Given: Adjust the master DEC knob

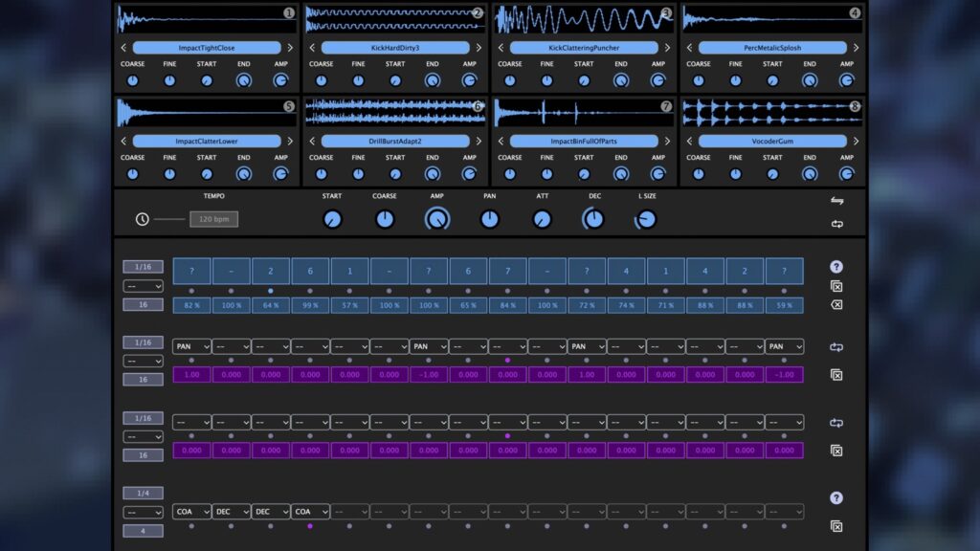Looking at the screenshot, I should tap(593, 219).
